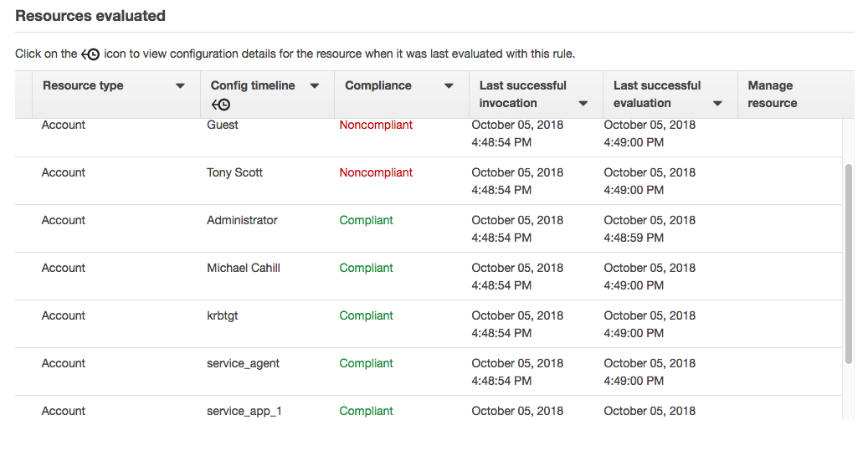Open the Guest config timeline link

[x=223, y=126]
